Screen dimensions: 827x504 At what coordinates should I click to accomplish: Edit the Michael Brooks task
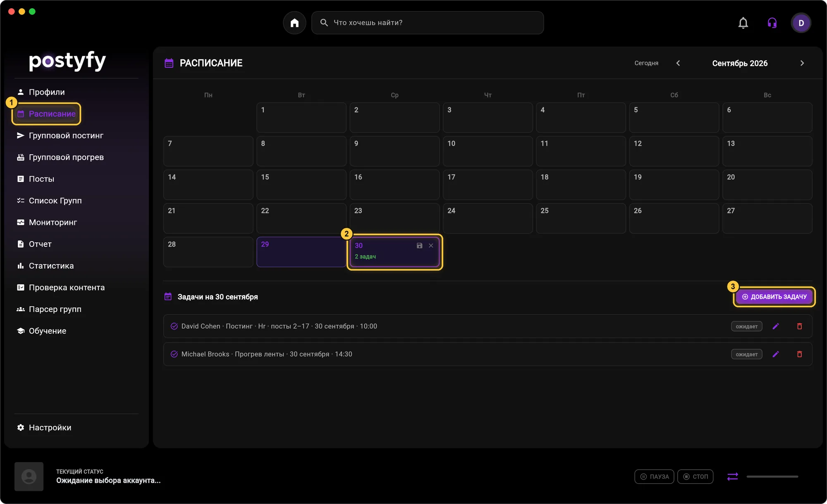coord(776,354)
